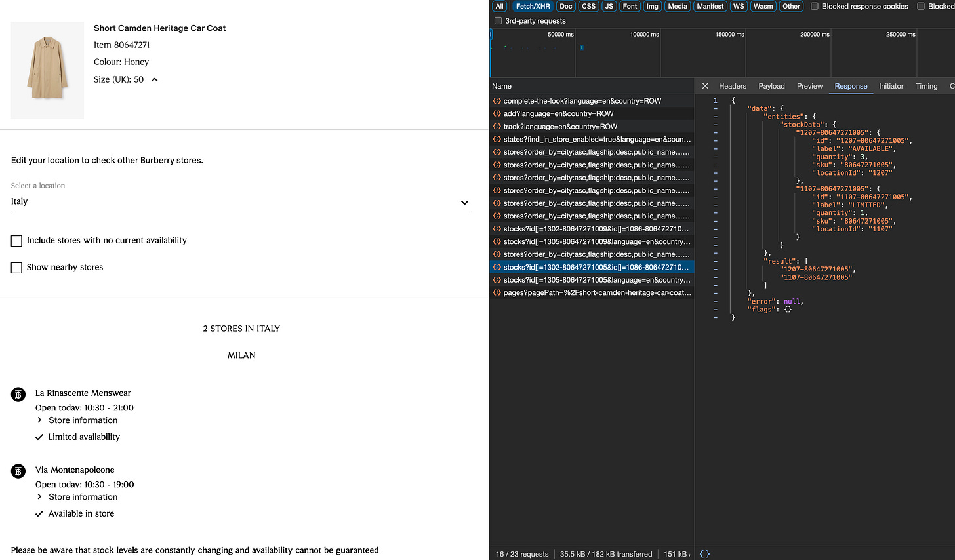Filter by CSS type

(589, 6)
